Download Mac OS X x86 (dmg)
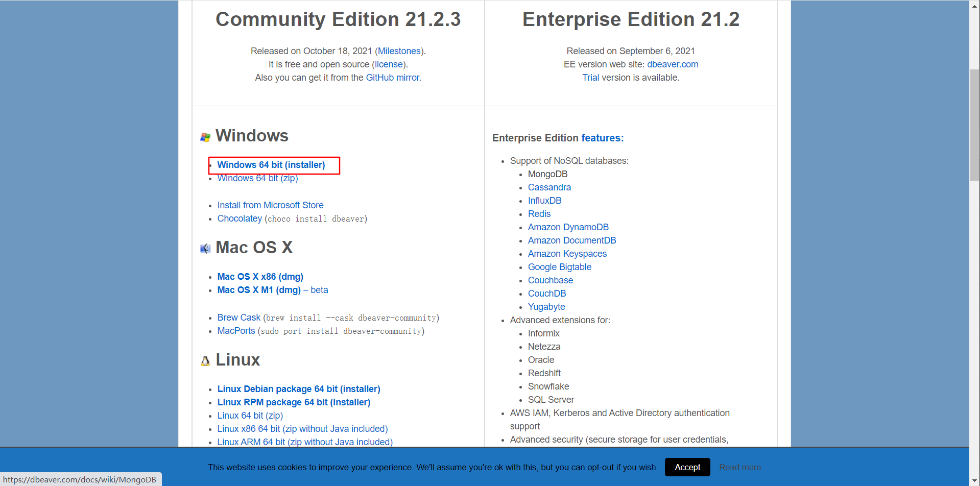Viewport: 980px width, 486px height. (260, 277)
